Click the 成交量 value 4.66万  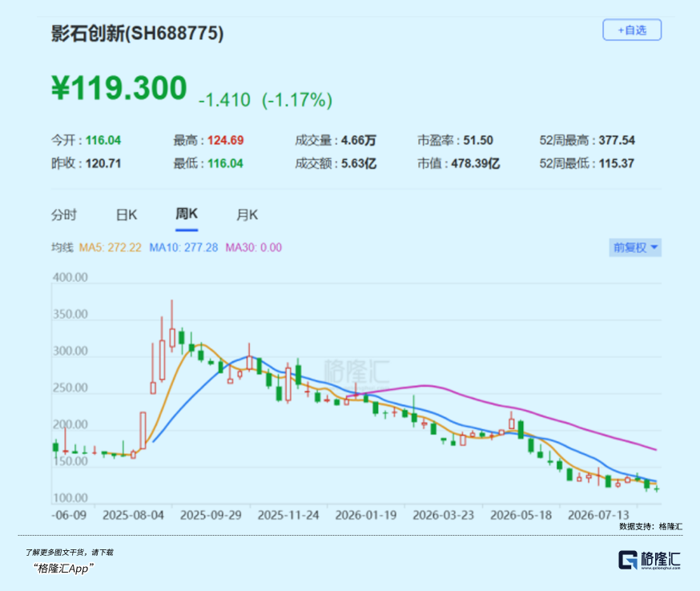pos(359,140)
